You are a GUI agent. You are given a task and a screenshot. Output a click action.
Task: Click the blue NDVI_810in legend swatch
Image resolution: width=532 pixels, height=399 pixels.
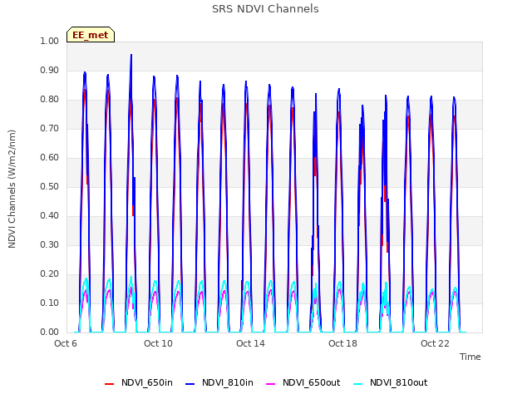(190, 384)
